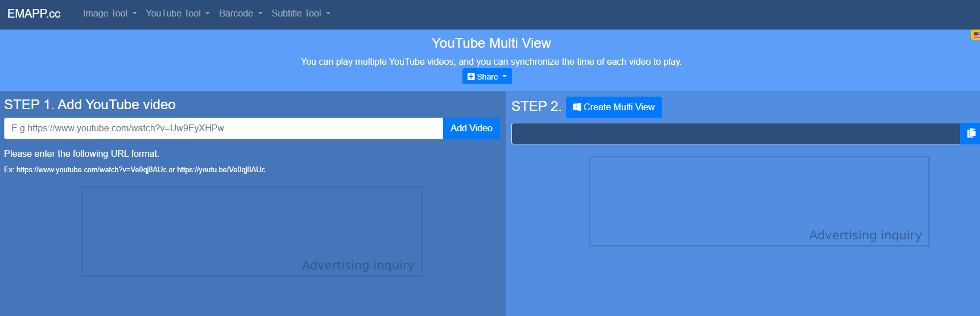980x316 pixels.
Task: Click the 'Please enter the following URL format.' text
Action: 82,153
